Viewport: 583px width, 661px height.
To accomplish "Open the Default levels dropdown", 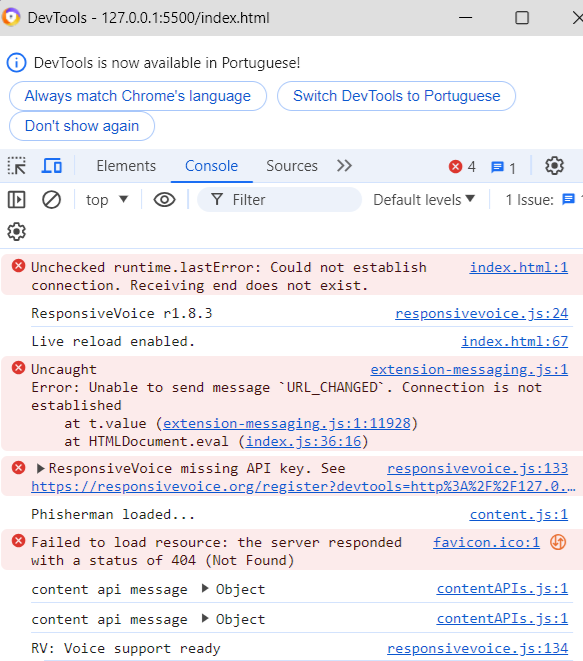I will 424,199.
